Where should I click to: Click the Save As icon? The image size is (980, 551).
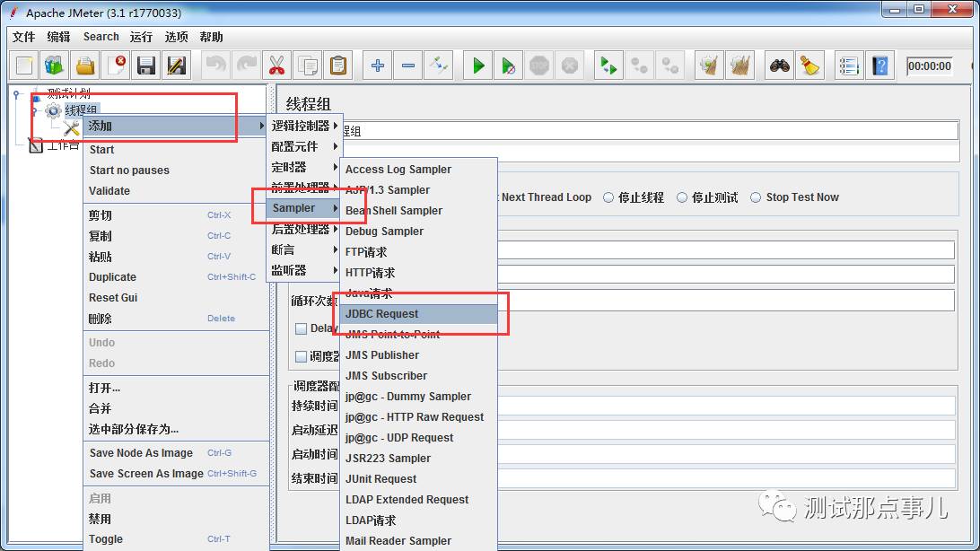[x=176, y=66]
